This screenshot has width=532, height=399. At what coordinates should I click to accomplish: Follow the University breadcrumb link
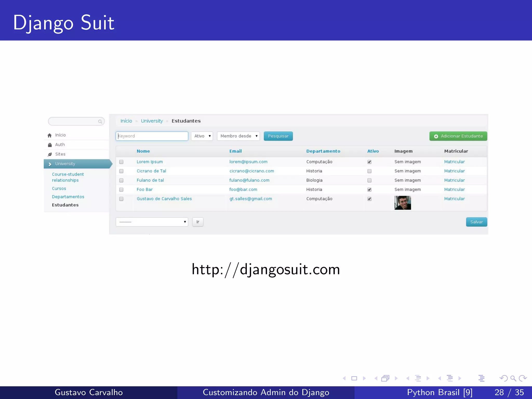pos(152,121)
